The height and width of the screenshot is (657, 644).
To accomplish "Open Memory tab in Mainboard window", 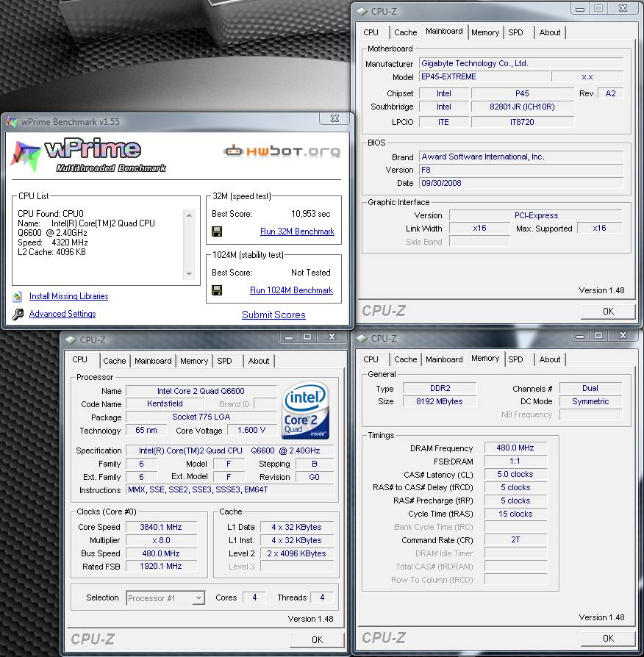I will [x=485, y=32].
